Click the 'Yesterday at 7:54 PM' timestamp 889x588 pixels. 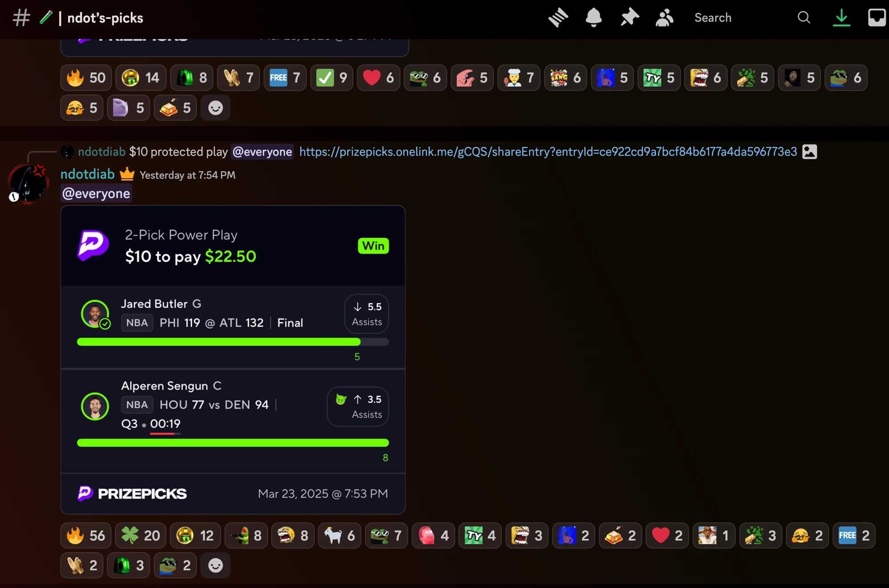pyautogui.click(x=188, y=175)
